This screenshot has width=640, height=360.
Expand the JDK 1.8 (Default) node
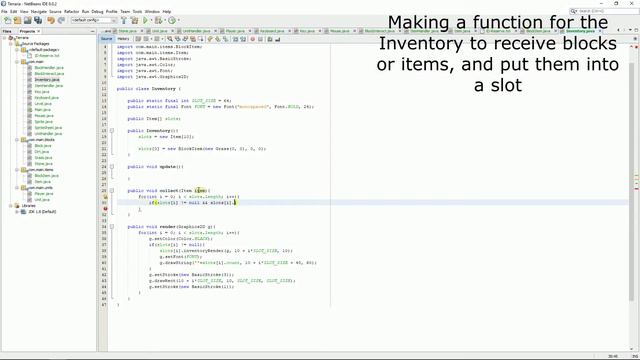17,212
